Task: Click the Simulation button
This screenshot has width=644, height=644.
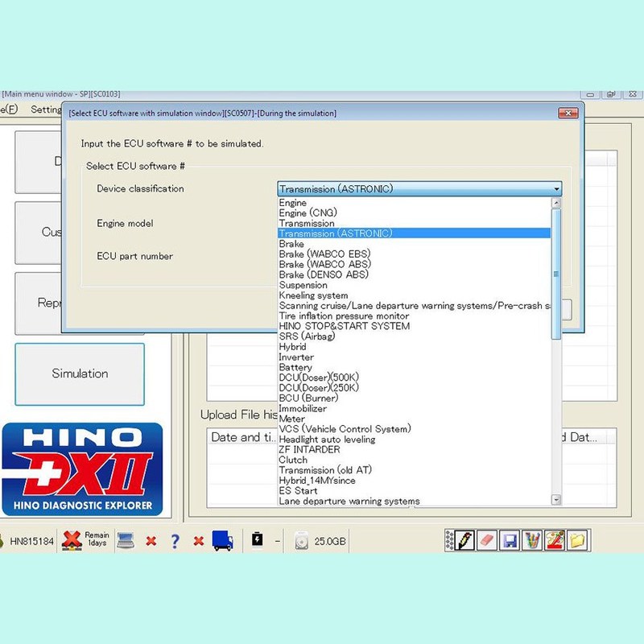Action: pos(79,374)
